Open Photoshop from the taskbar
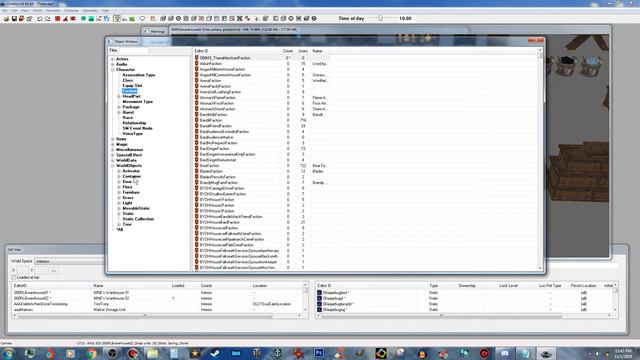 319,353
